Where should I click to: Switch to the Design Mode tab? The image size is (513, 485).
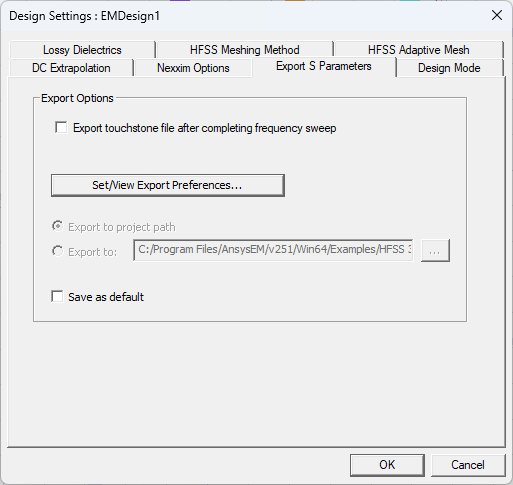[x=449, y=68]
